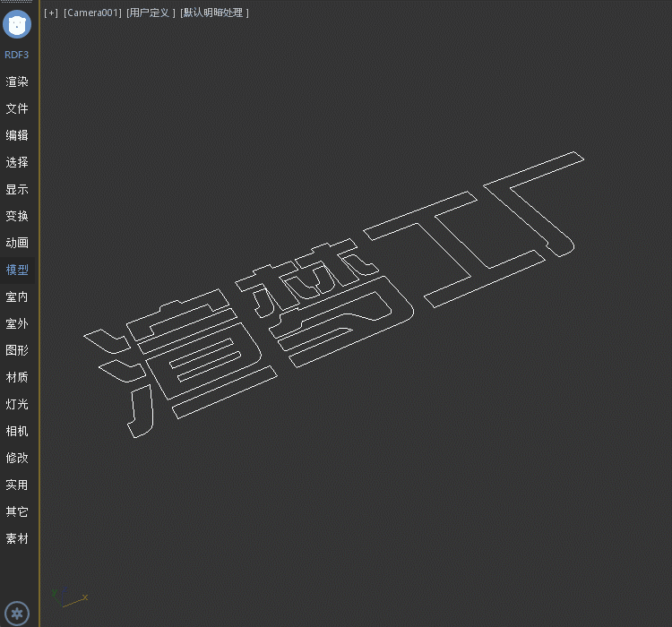Open the [Camera001] view dropdown
Viewport: 672px width, 627px height.
92,13
